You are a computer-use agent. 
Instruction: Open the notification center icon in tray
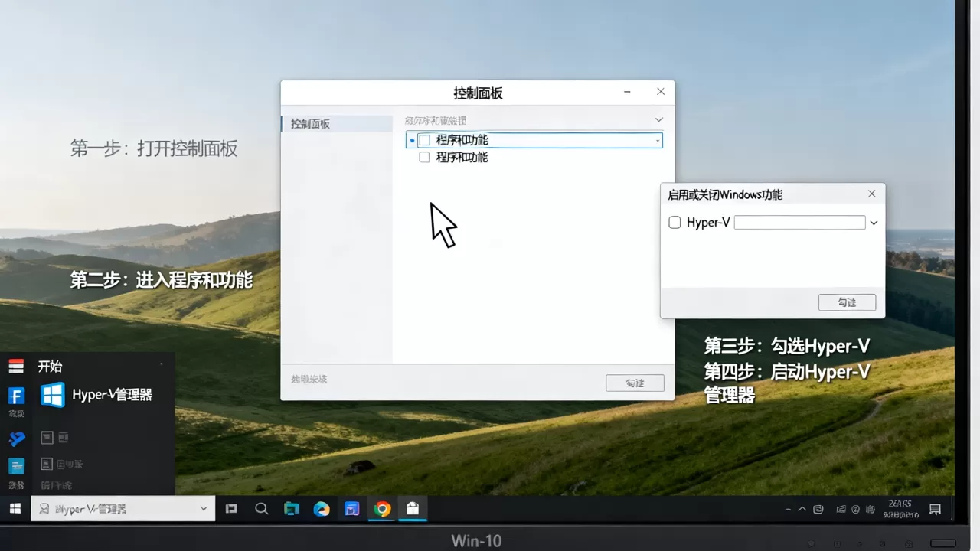935,509
